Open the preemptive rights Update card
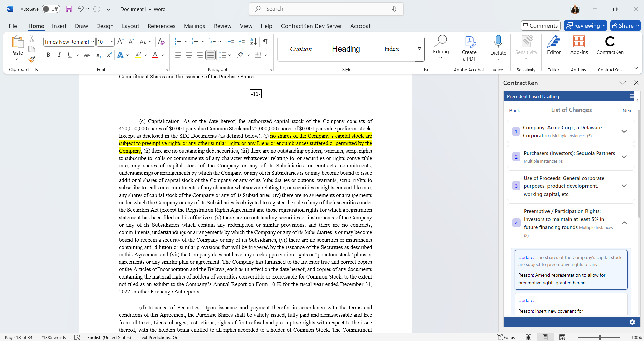 (x=571, y=270)
